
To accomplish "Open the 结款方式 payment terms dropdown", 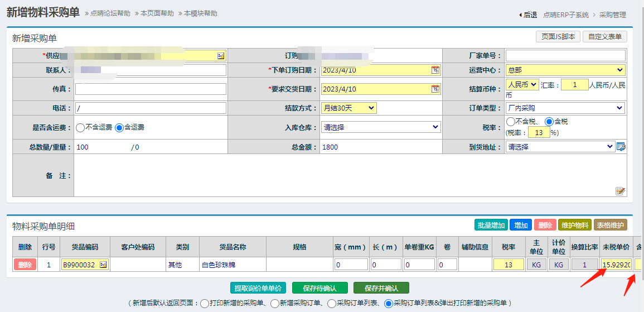I will click(x=349, y=108).
